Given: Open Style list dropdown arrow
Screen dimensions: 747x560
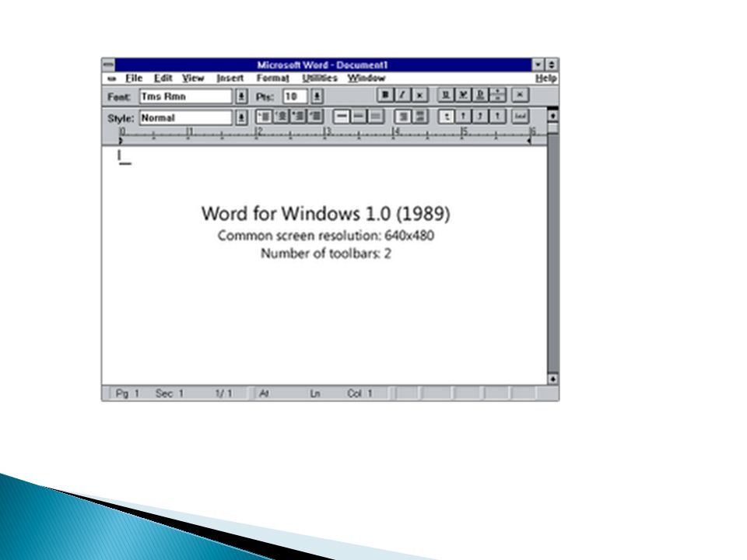Looking at the screenshot, I should [241, 117].
